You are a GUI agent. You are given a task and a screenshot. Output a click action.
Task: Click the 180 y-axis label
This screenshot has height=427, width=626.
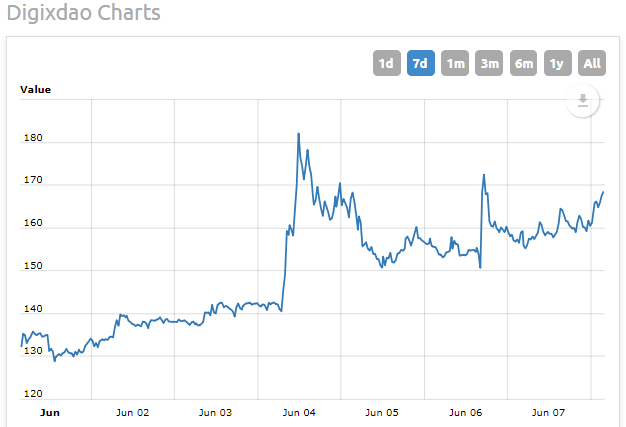(x=33, y=138)
